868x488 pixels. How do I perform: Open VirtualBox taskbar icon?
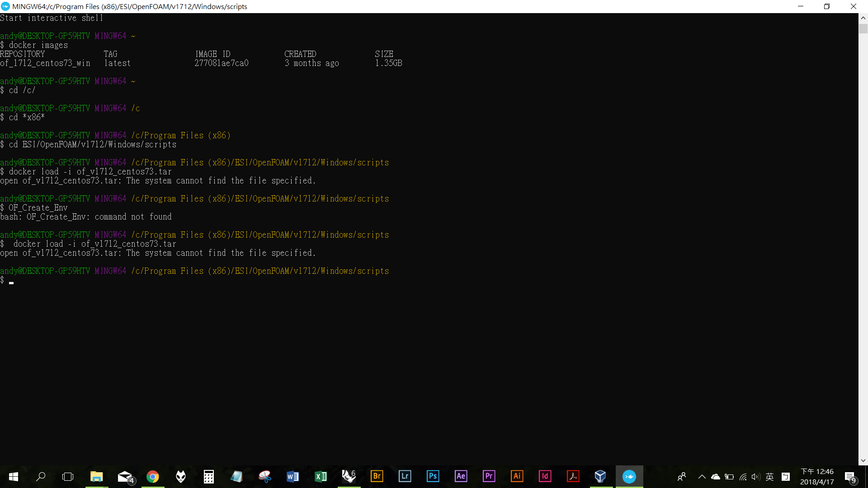coord(600,476)
